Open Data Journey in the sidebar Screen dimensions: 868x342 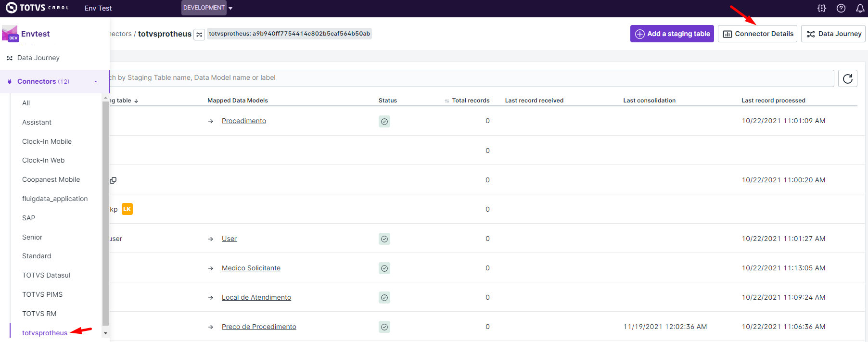point(38,58)
